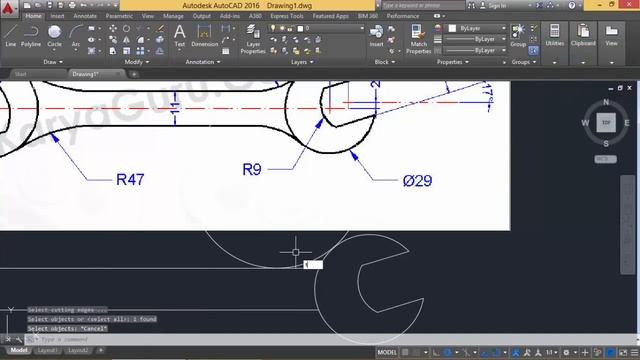Click the Stretch tool icon
Image resolution: width=640 pixels, height=360 pixels.
(x=113, y=51)
